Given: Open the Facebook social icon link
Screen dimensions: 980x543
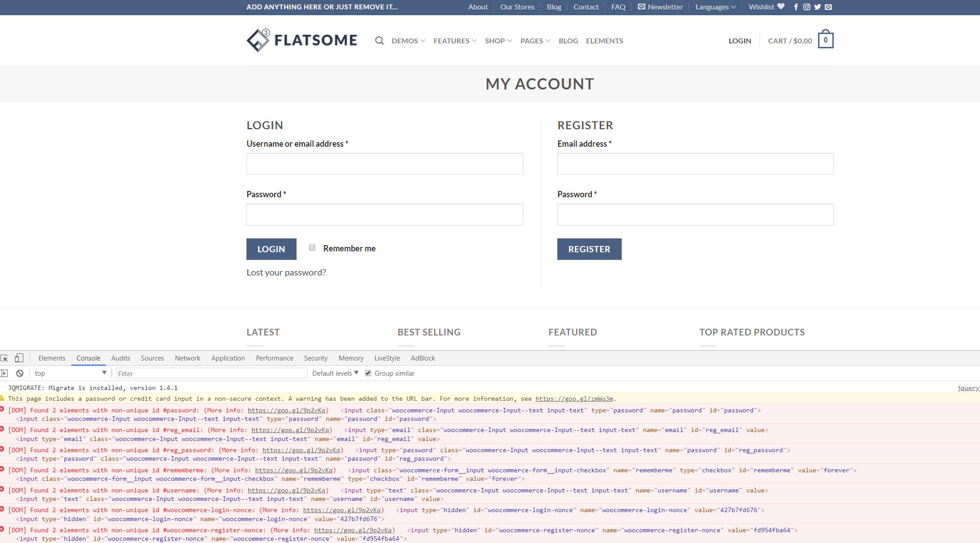Looking at the screenshot, I should (x=796, y=7).
